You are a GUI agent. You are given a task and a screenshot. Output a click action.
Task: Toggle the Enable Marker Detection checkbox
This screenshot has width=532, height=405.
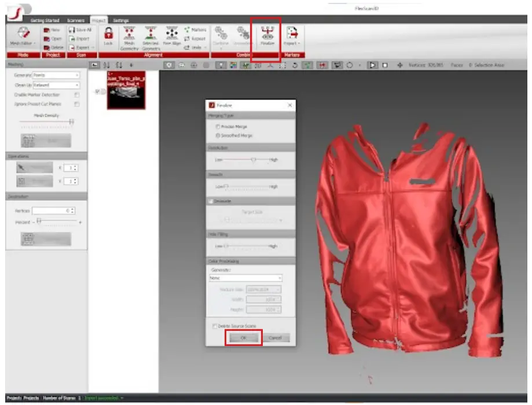tap(76, 94)
